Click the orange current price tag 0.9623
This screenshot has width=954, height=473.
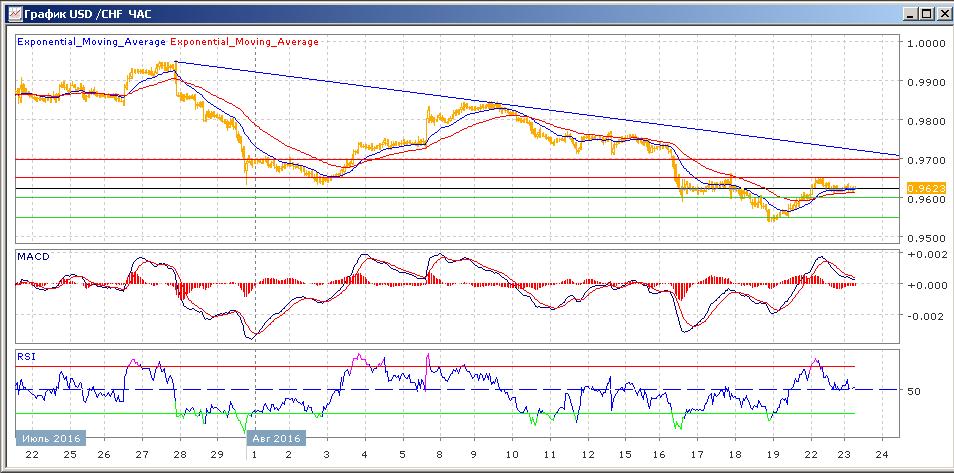click(926, 189)
